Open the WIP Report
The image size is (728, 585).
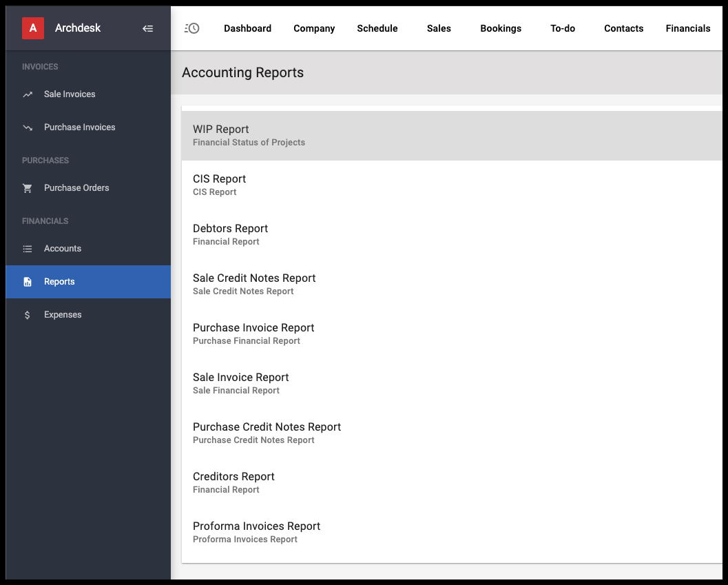click(x=221, y=130)
